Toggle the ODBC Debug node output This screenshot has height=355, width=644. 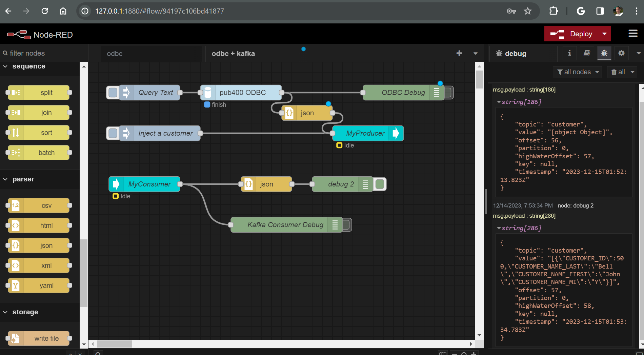click(448, 93)
